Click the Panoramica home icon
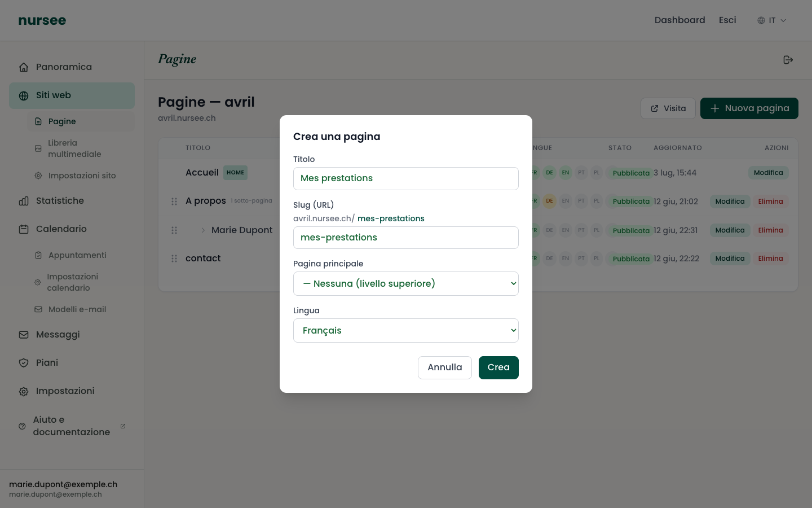Image resolution: width=812 pixels, height=508 pixels. [x=24, y=67]
